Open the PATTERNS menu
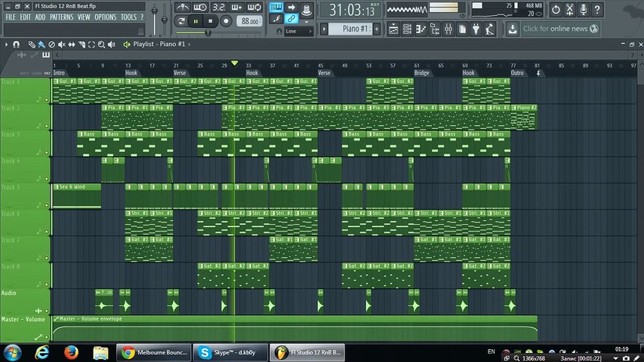The height and width of the screenshot is (362, 644). 61,17
